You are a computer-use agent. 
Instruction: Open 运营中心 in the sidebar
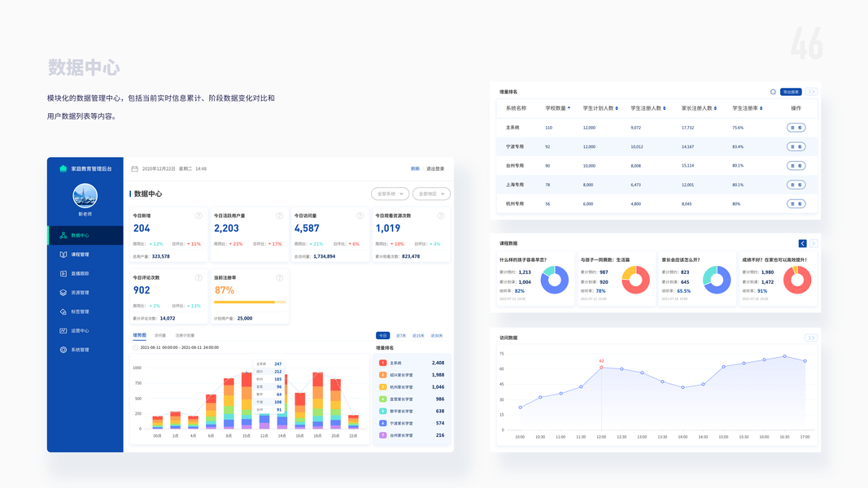tap(85, 331)
